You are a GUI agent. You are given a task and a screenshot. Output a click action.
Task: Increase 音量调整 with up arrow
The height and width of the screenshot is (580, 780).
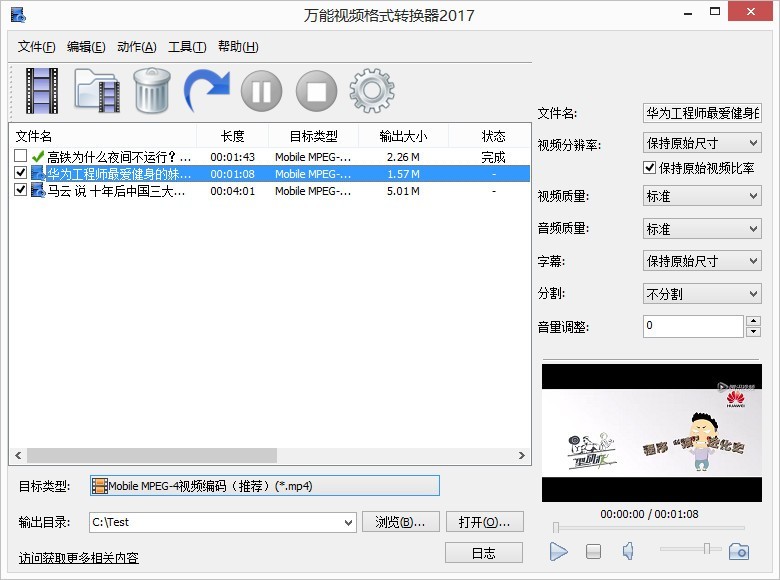point(754,321)
